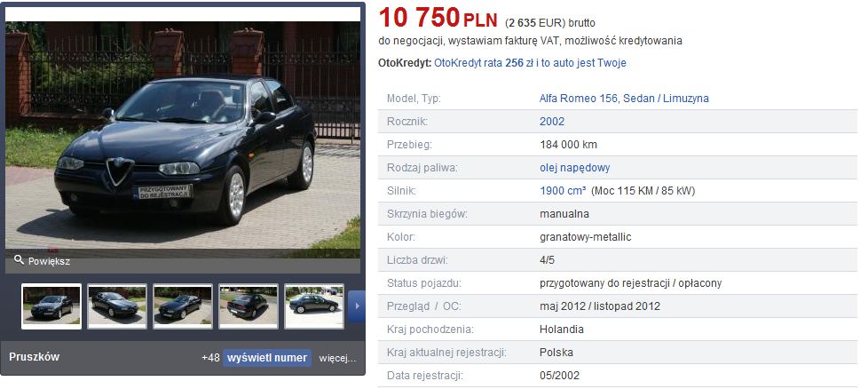Open the fifth thumbnail showing the side view
This screenshot has width=868, height=389.
pyautogui.click(x=314, y=306)
